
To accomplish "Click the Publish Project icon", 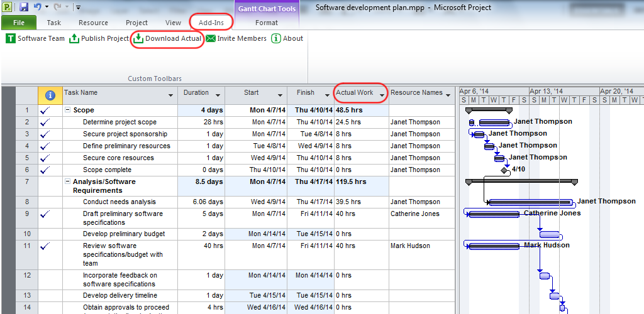I will coord(74,38).
